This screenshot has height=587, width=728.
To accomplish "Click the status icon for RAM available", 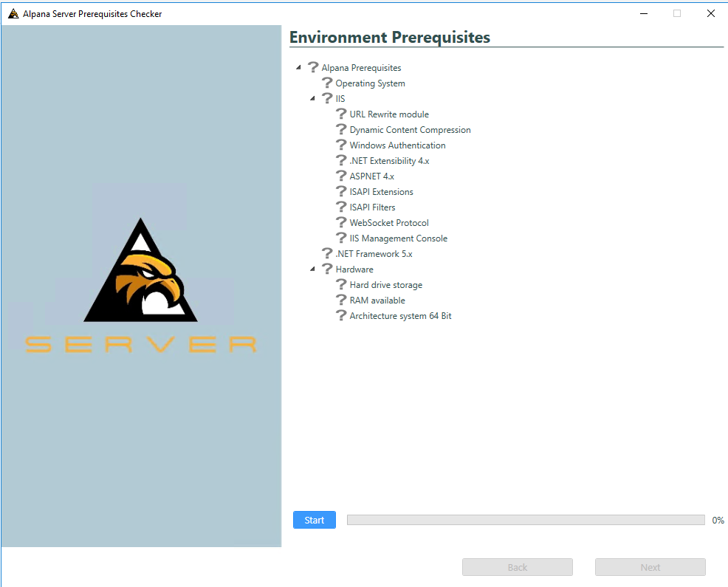I will coord(341,300).
